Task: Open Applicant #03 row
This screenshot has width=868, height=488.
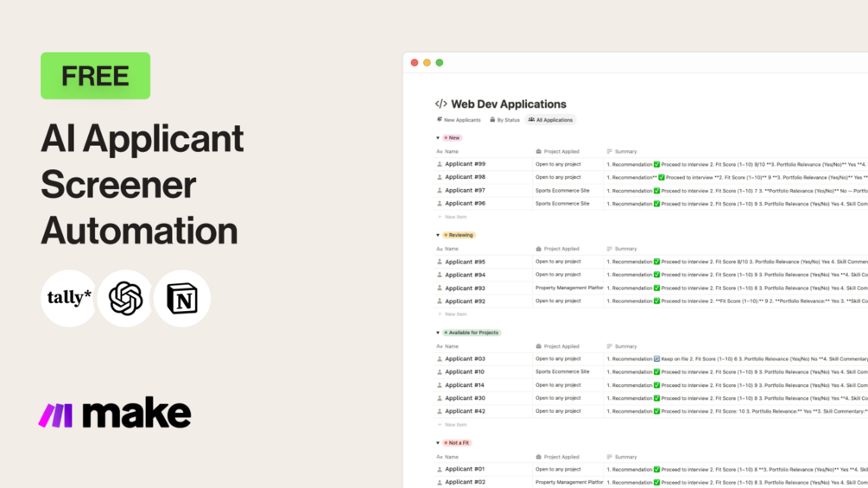Action: pos(650,358)
